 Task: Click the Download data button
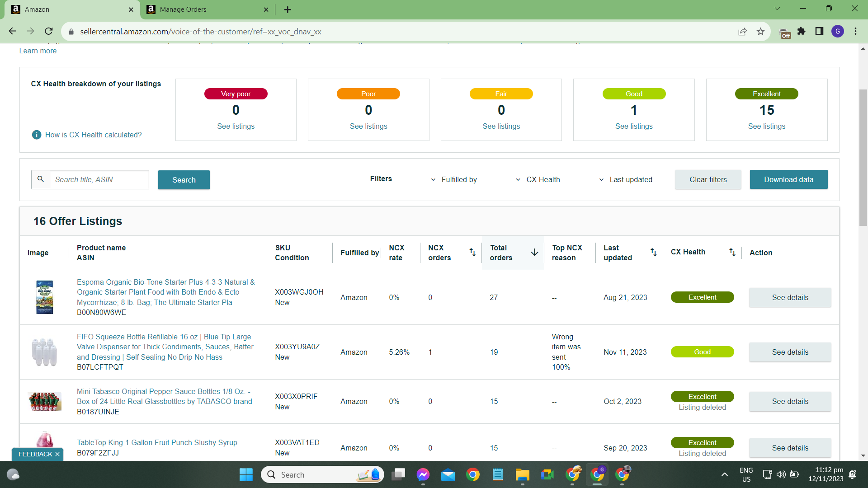click(x=788, y=179)
